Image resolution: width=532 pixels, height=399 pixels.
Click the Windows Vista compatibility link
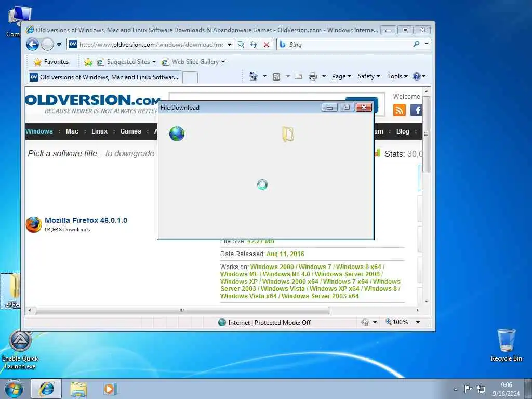[x=283, y=289]
